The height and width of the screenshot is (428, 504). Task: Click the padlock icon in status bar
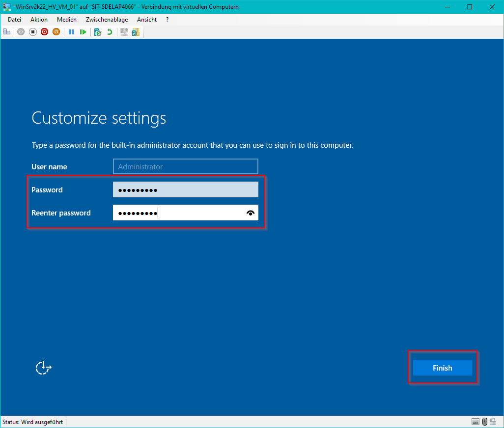493,422
